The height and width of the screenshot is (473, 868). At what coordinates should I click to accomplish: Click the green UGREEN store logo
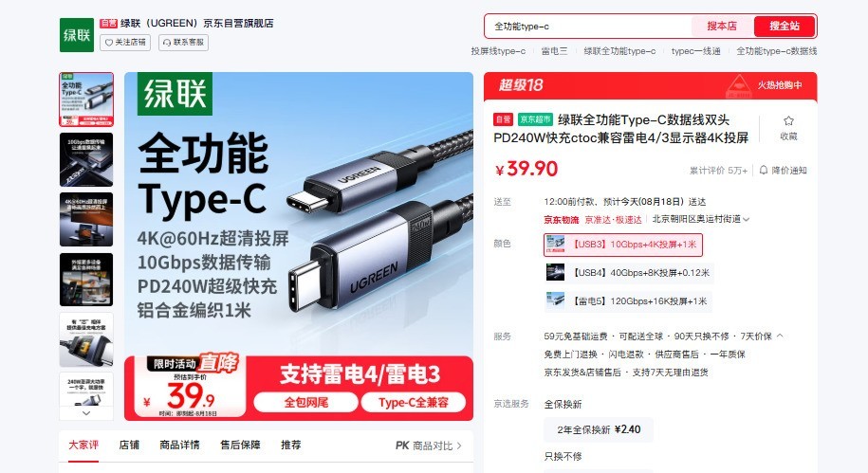click(77, 35)
